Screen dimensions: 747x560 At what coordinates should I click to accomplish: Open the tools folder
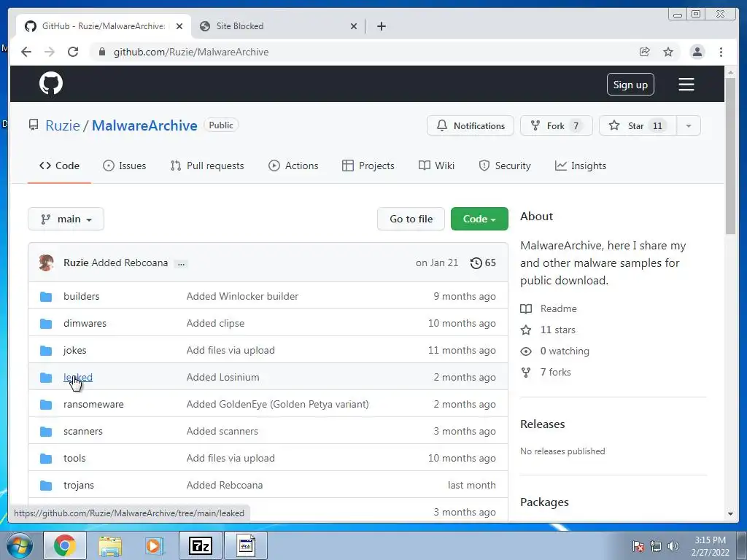click(x=74, y=459)
